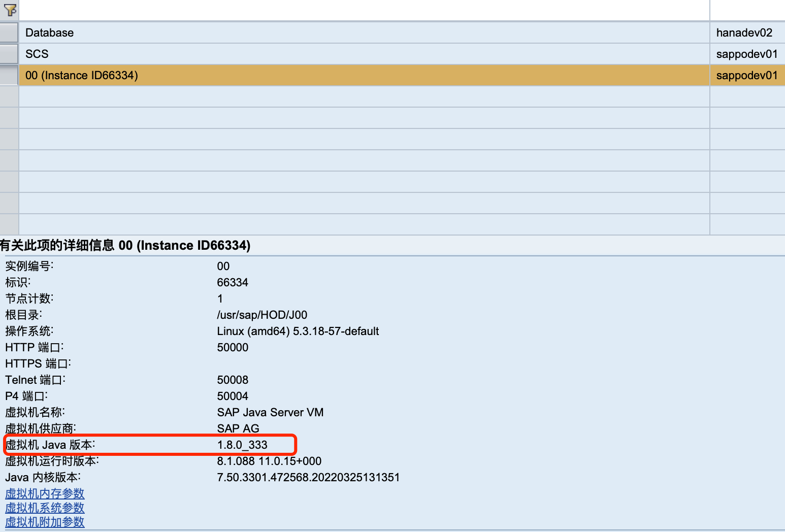Viewport: 785px width, 532px height.
Task: Click SAP Java Server VM value
Action: (270, 412)
